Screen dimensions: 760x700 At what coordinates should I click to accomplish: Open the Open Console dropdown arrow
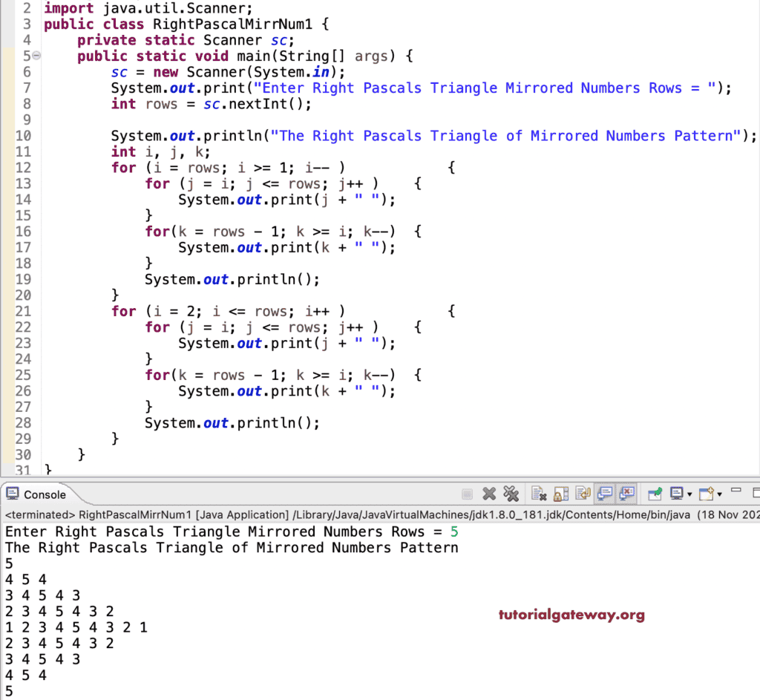[x=720, y=494]
